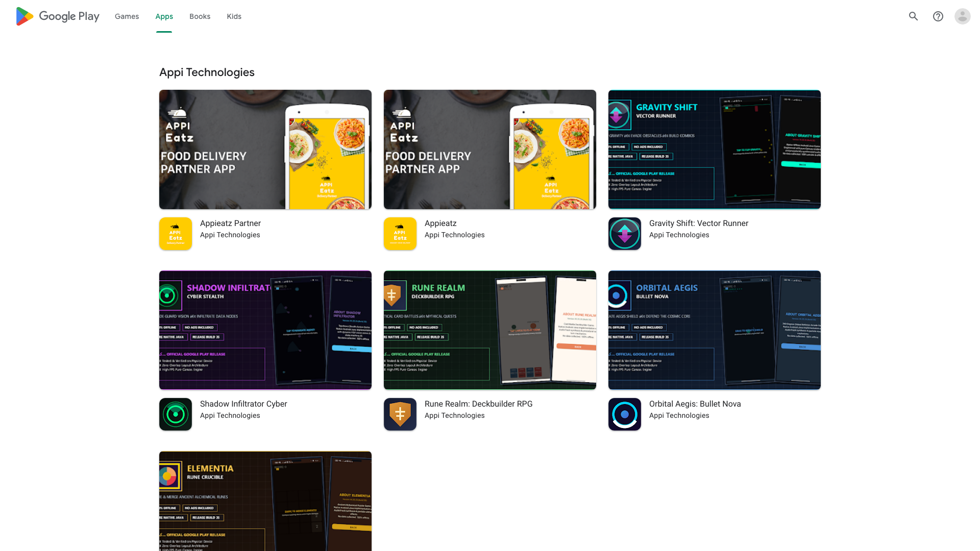Open Rune Realm: Deckbuilder RPG title
This screenshot has height=551, width=980.
(478, 404)
